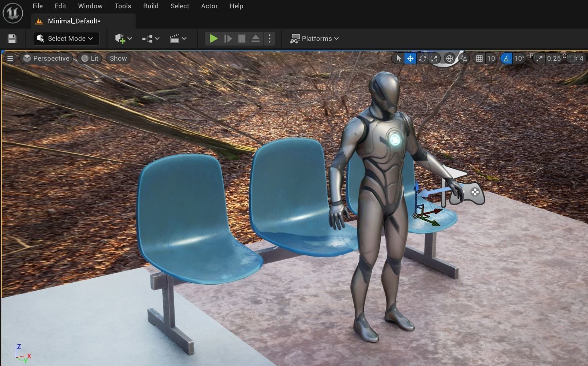Click the Eject playback button

coord(256,38)
